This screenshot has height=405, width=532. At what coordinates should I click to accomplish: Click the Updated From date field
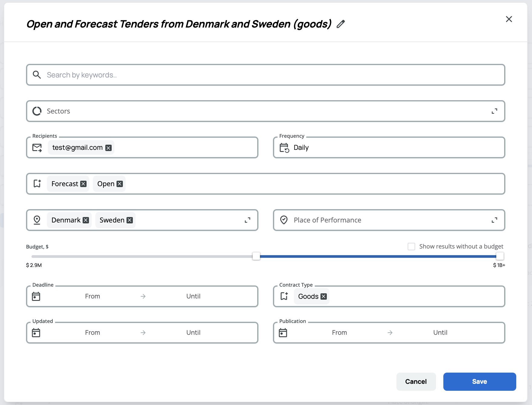(x=93, y=333)
